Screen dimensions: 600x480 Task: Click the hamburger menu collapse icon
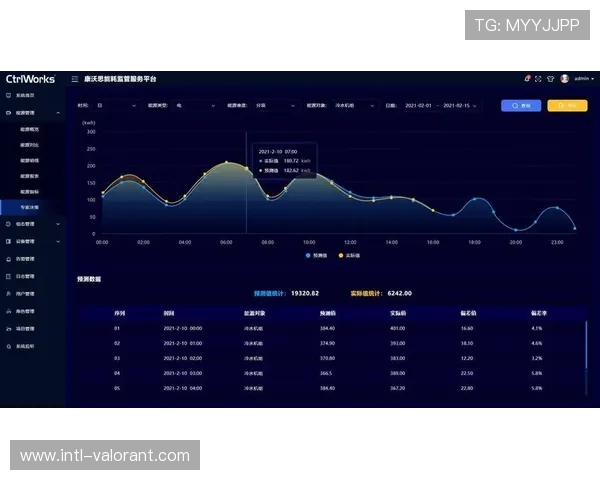tap(75, 79)
